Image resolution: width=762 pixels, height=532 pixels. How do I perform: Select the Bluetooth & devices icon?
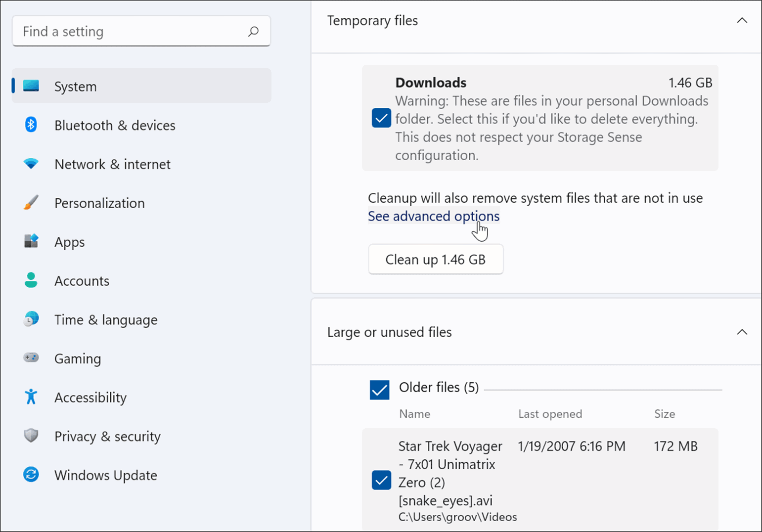point(31,125)
